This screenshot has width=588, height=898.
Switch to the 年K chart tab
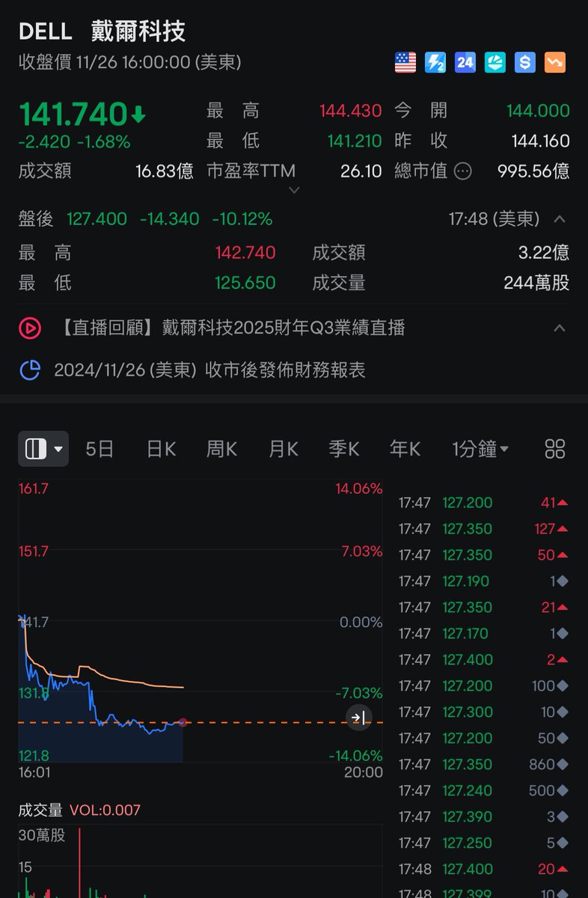[405, 449]
